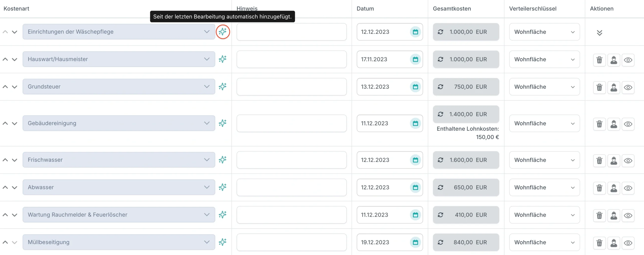The height and width of the screenshot is (255, 644).
Task: Expand actions for Einrichtungen der Wäschepflege row
Action: 599,33
